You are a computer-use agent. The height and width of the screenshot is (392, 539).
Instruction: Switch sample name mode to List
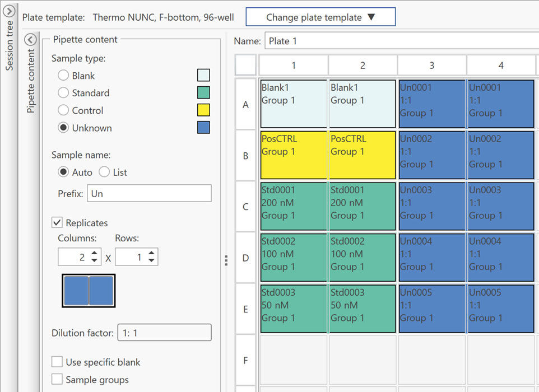[x=104, y=172]
